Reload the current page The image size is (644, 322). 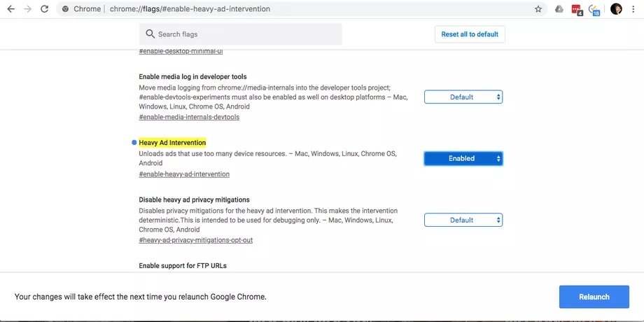(45, 9)
